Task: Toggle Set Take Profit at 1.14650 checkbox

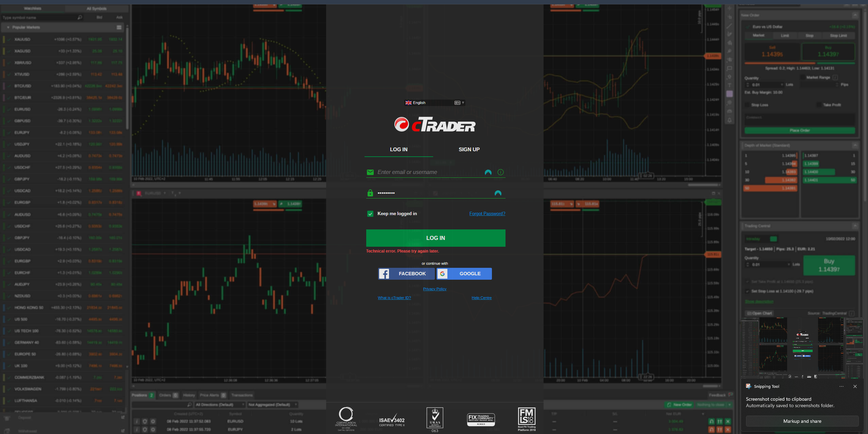Action: [x=747, y=281]
